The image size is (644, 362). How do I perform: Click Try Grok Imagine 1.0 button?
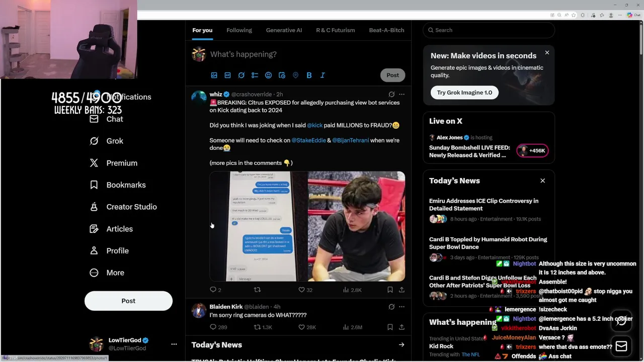(x=464, y=93)
